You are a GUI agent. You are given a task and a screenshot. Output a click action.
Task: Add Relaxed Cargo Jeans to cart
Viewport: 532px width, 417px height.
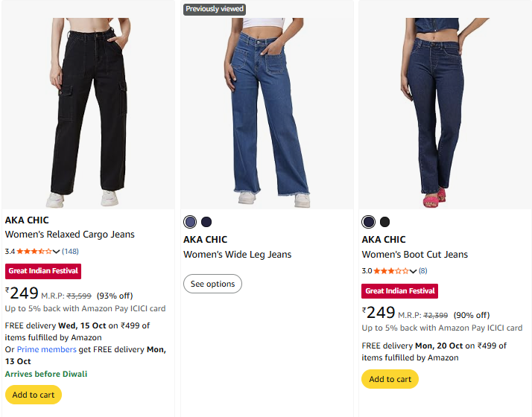34,395
